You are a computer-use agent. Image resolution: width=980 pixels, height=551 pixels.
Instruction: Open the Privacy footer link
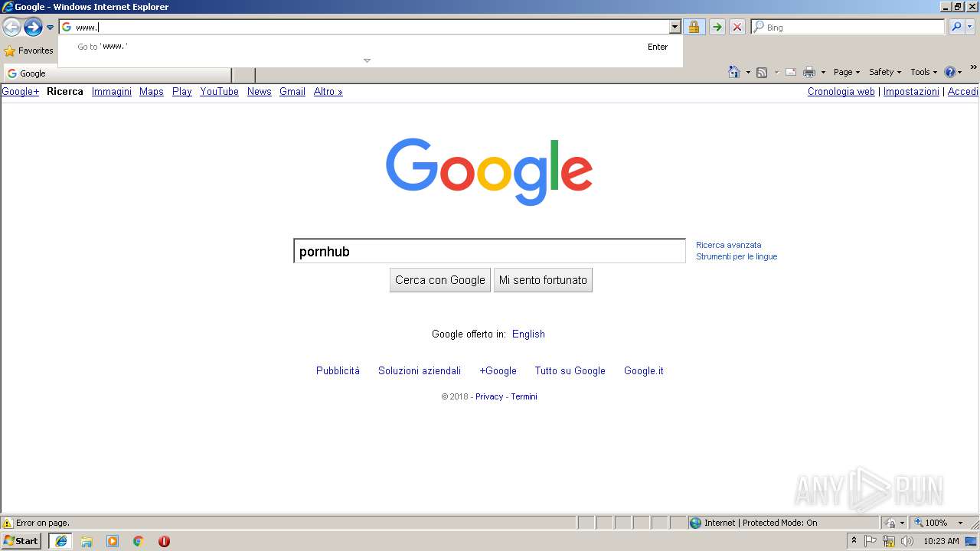pos(489,396)
